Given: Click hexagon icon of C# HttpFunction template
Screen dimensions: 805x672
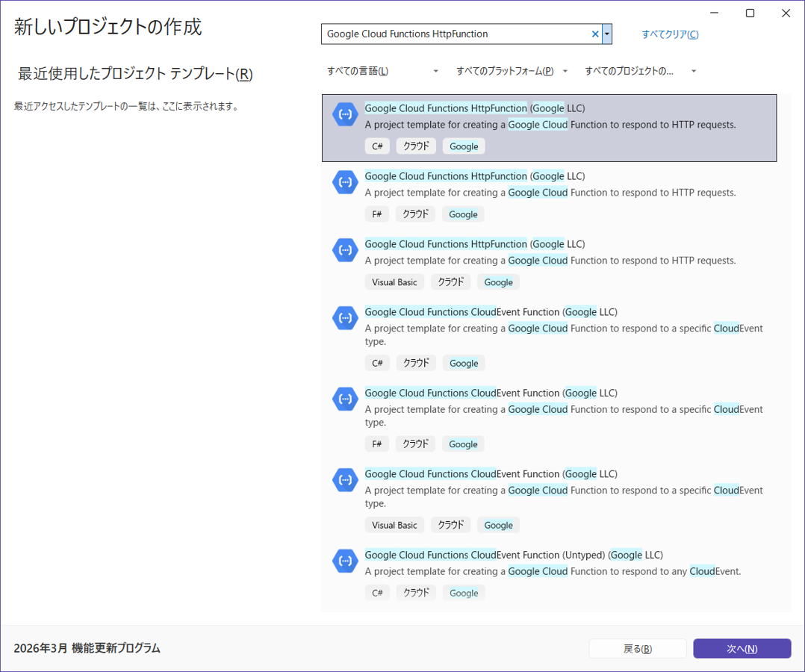Looking at the screenshot, I should coord(345,114).
